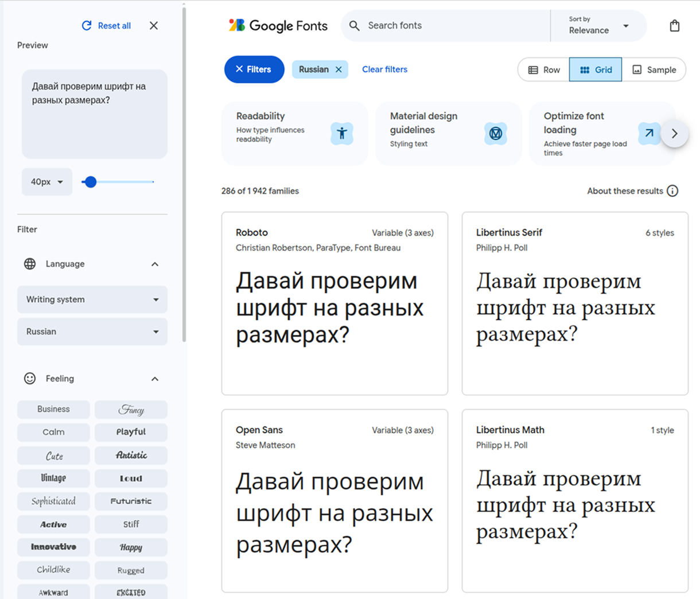Open the Open Sans font card

pyautogui.click(x=335, y=501)
